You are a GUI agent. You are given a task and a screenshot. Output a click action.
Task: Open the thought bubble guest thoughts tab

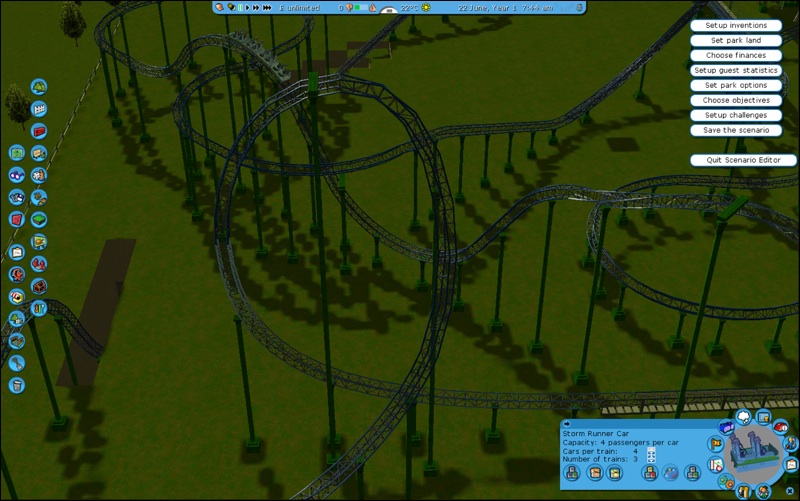coord(743,416)
